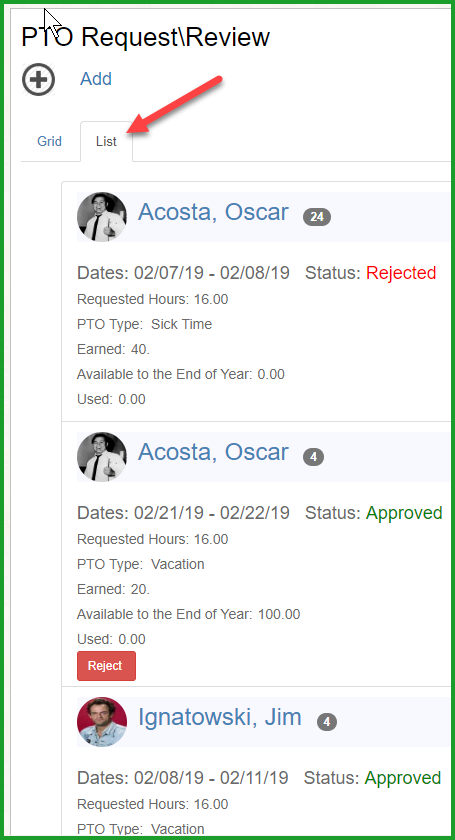Switch to the Grid tab
Screen dimensions: 455x840
[49, 141]
